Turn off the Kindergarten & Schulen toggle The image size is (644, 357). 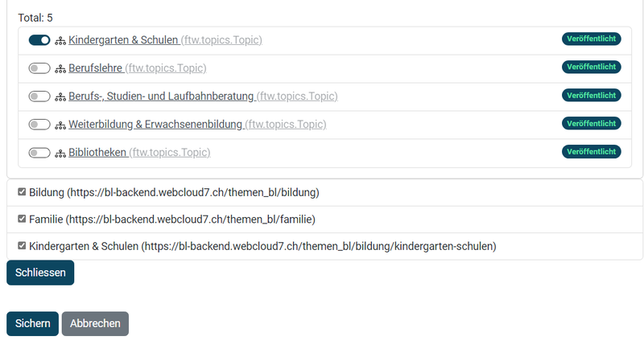[39, 40]
